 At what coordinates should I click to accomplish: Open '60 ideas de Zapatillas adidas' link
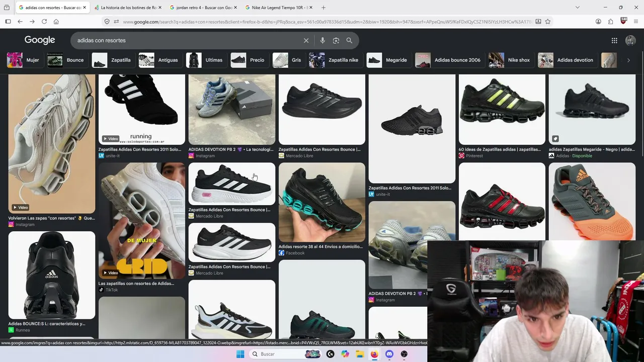coord(500,149)
